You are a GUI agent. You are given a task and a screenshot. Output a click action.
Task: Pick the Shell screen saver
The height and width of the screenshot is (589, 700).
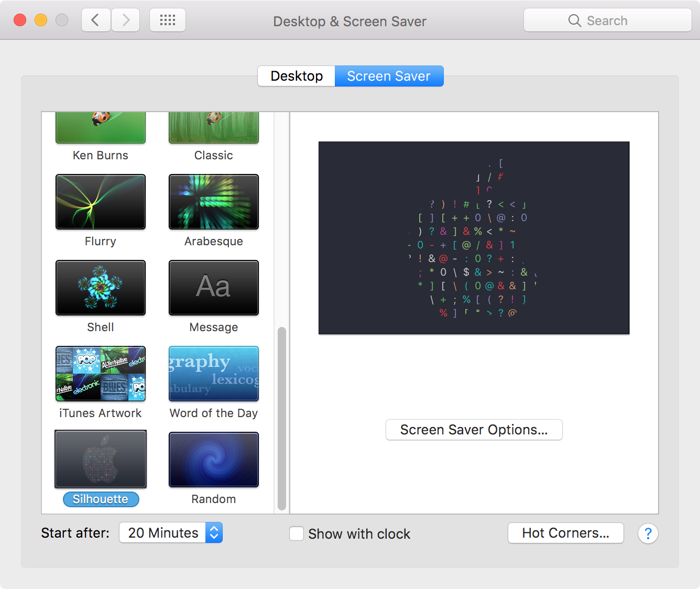pyautogui.click(x=101, y=288)
